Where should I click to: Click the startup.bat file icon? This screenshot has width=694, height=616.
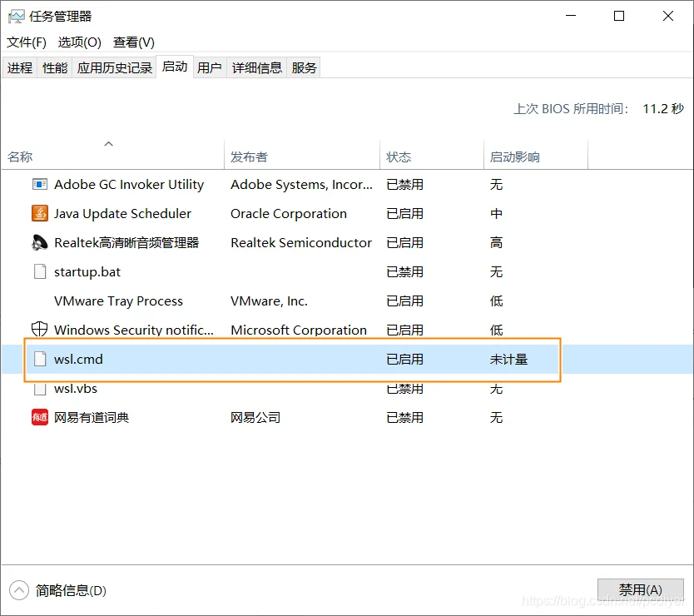(x=39, y=271)
